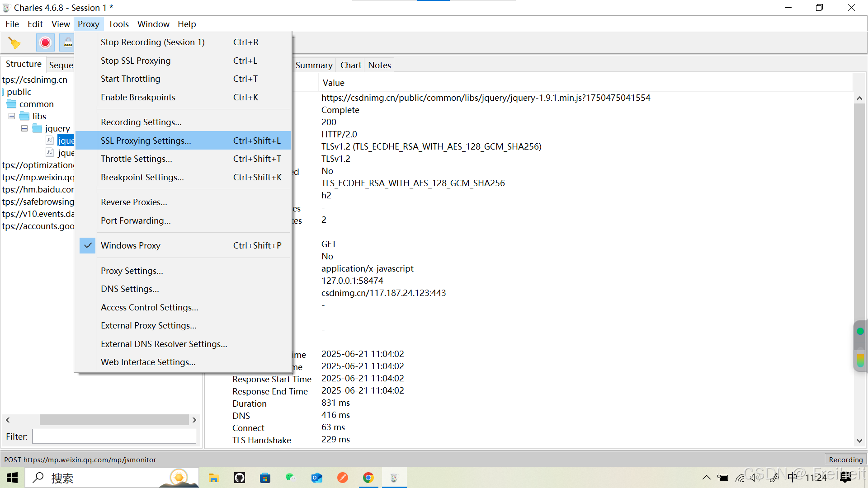Open Postman from the taskbar
868x488 pixels.
click(x=343, y=478)
